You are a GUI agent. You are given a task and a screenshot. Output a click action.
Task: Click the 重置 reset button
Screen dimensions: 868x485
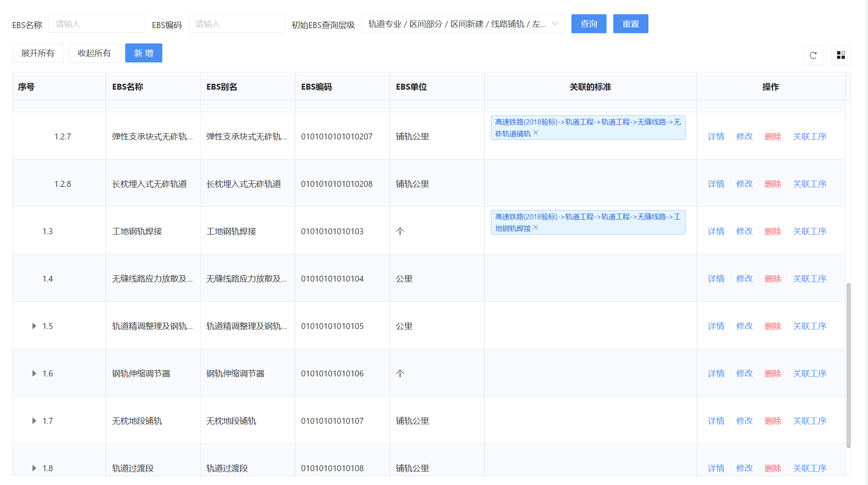coord(631,24)
